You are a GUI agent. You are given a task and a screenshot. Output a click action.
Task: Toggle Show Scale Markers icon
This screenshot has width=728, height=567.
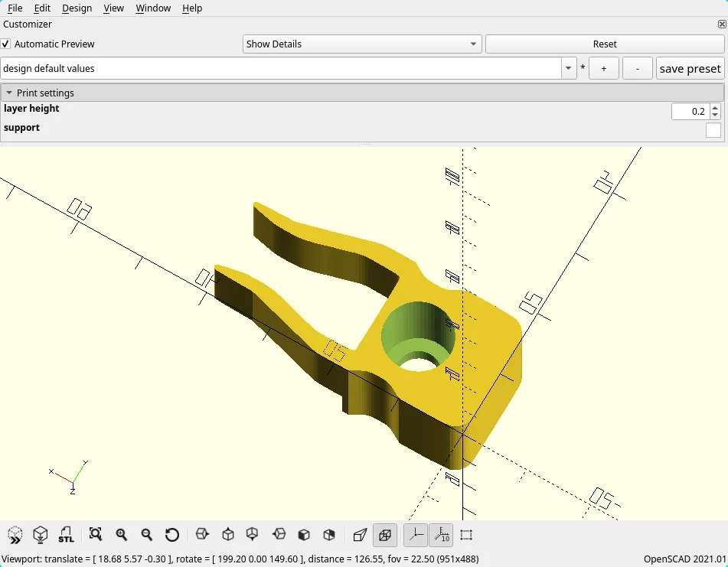click(x=441, y=535)
